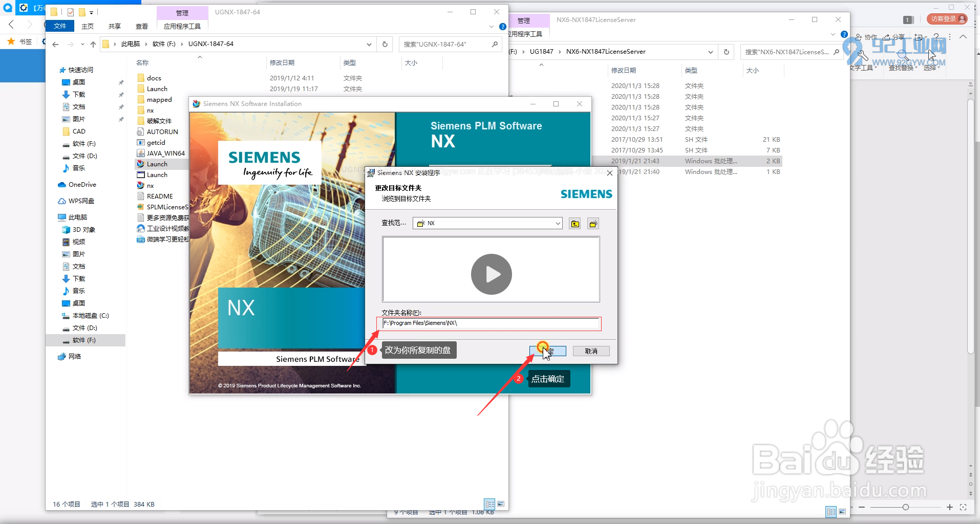Click the folder name path input field
Image resolution: width=980 pixels, height=524 pixels.
click(x=491, y=323)
